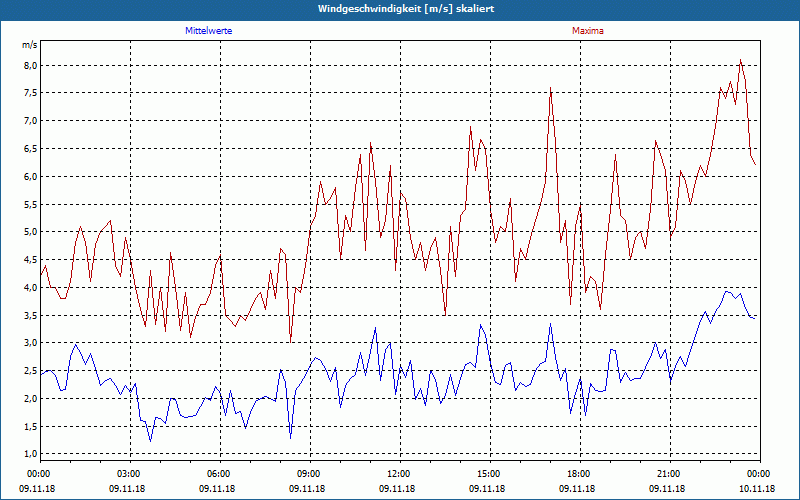Click the chart title Windgeschwindigkeit [m/s] skaliert
The height and width of the screenshot is (500, 800).
(406, 9)
